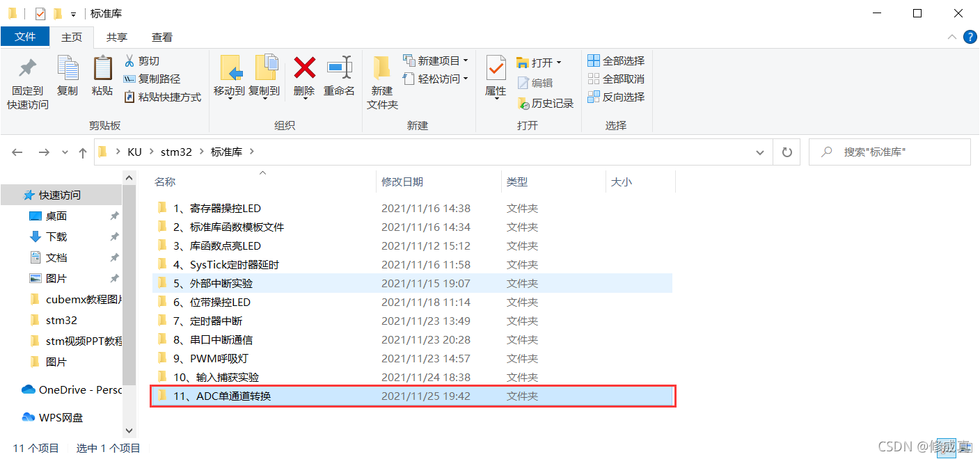980x459 pixels.
Task: Click the Help question mark icon
Action: 970,37
